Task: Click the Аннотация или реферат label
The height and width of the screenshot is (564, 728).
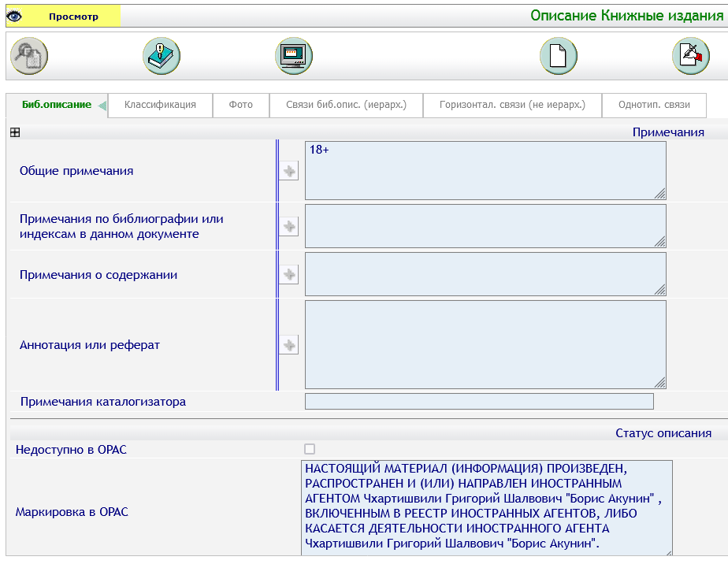Action: [90, 345]
